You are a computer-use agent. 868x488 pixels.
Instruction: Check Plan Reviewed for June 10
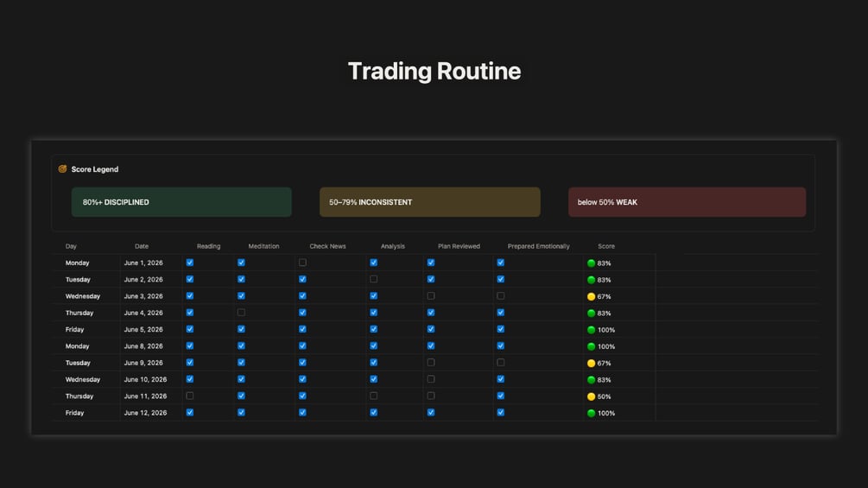click(431, 379)
